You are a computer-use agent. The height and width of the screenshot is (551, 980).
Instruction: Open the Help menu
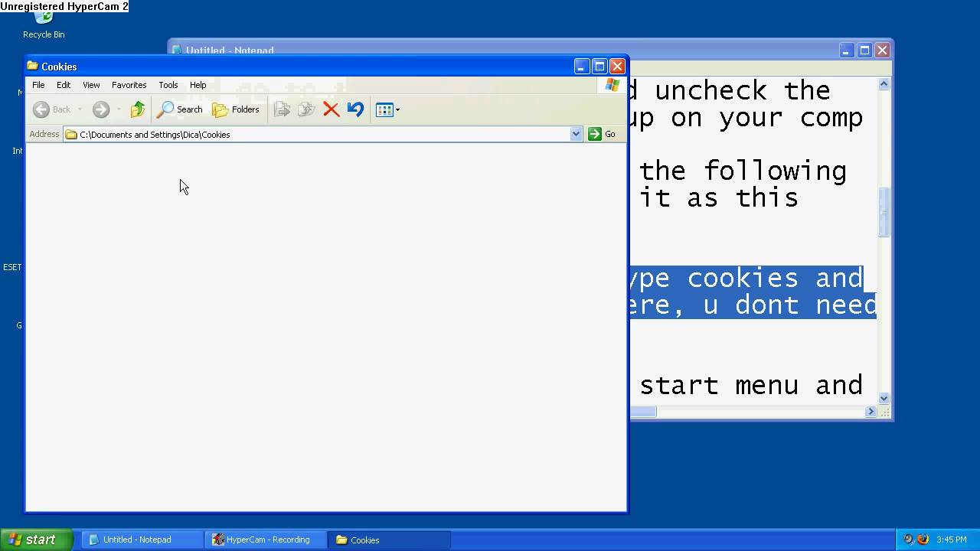coord(198,85)
